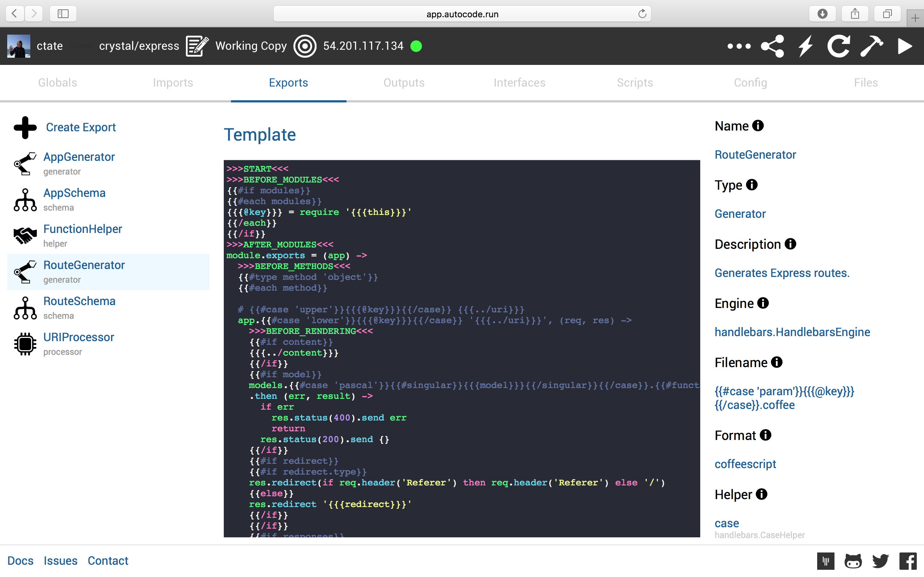This screenshot has width=924, height=577.
Task: Click the Create Export plus icon
Action: [25, 127]
